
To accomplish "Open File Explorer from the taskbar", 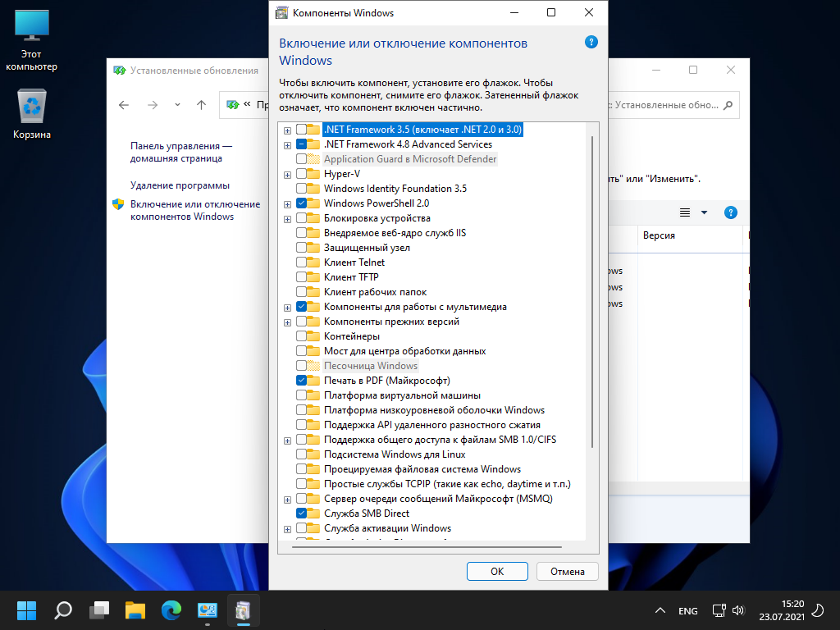I will coord(135,610).
